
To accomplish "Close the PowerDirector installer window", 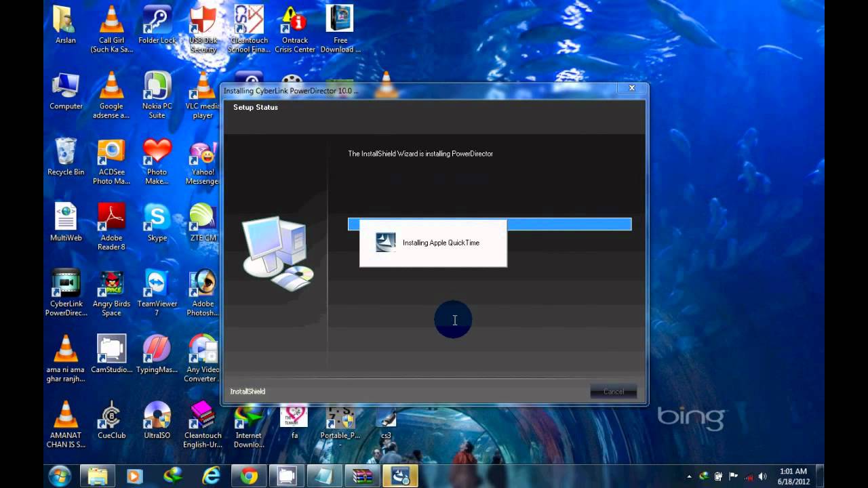I will (x=631, y=88).
